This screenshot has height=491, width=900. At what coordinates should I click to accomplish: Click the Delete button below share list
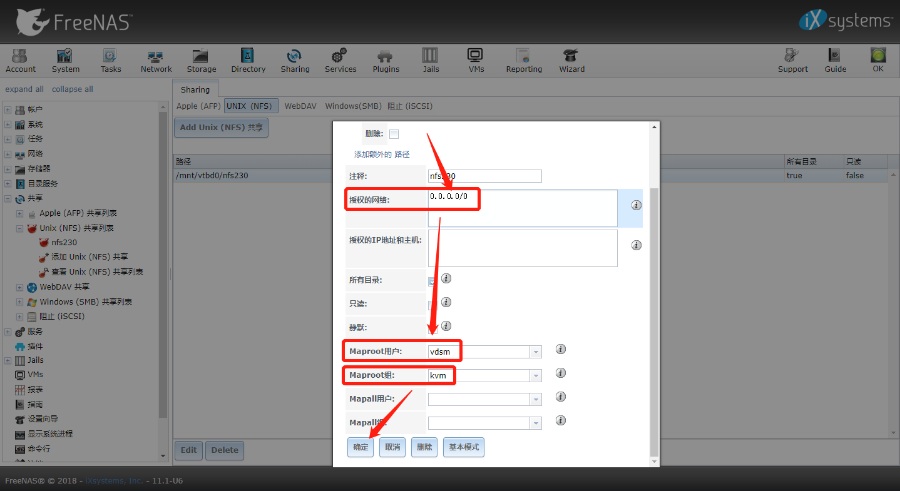coord(224,450)
